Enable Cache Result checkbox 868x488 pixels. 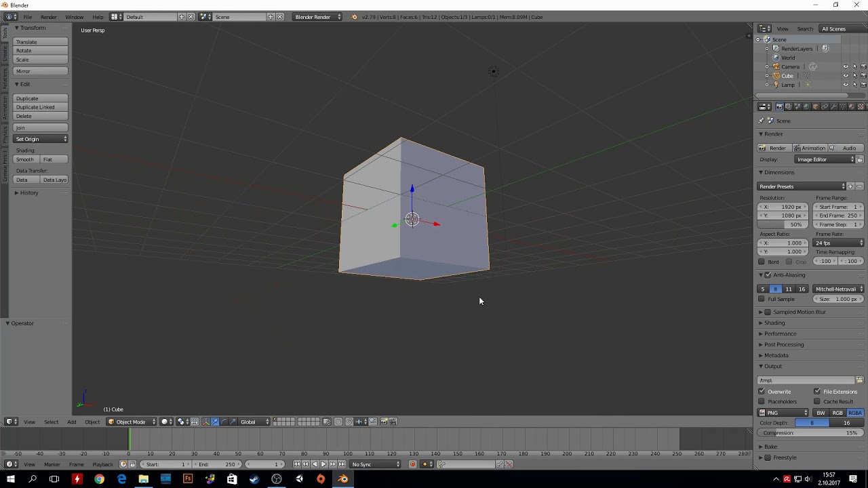point(817,401)
